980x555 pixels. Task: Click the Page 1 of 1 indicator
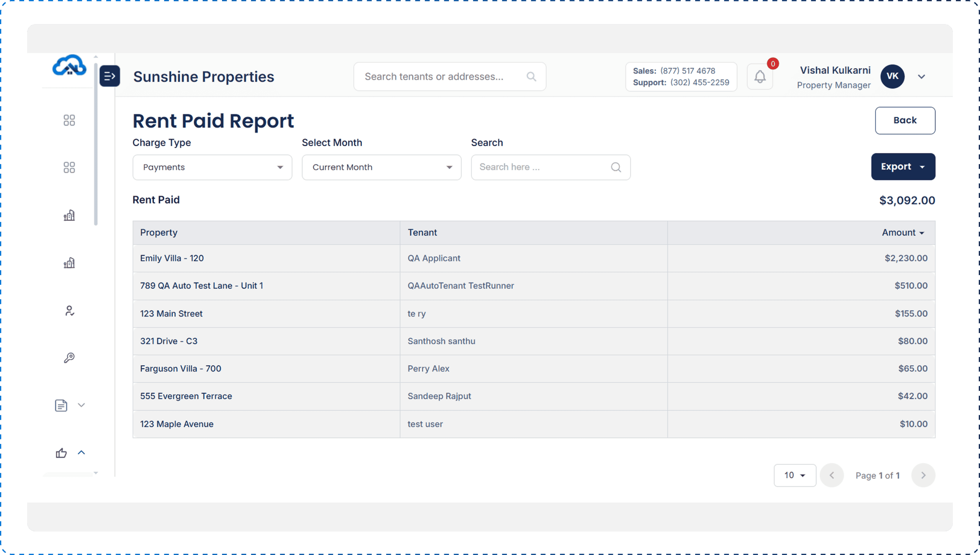pyautogui.click(x=877, y=475)
